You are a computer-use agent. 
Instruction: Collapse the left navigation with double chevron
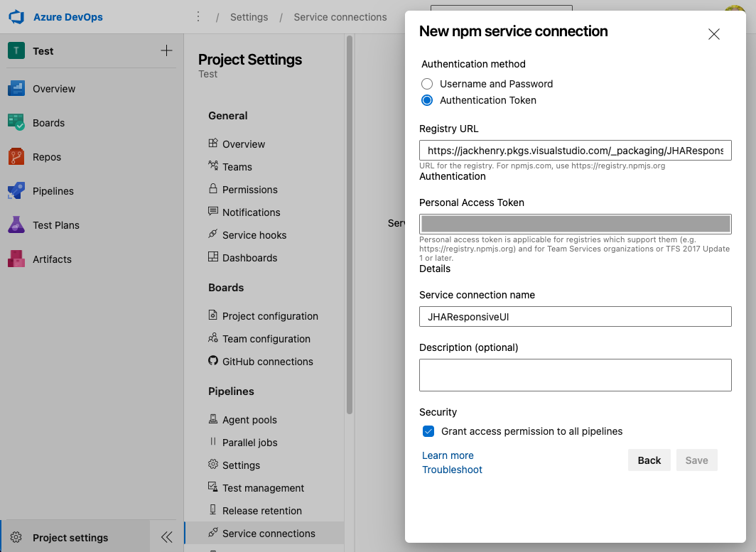pos(167,537)
